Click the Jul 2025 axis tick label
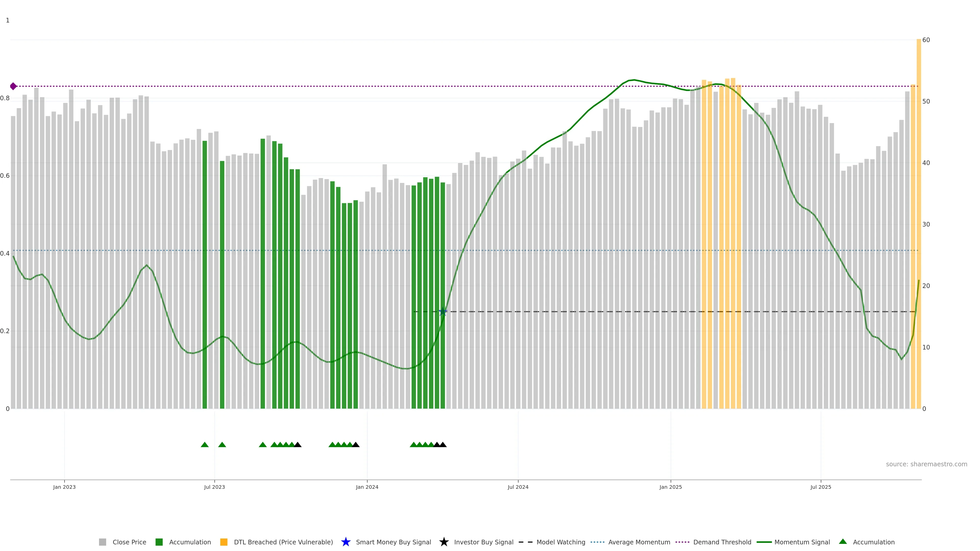980x551 pixels. [x=820, y=487]
